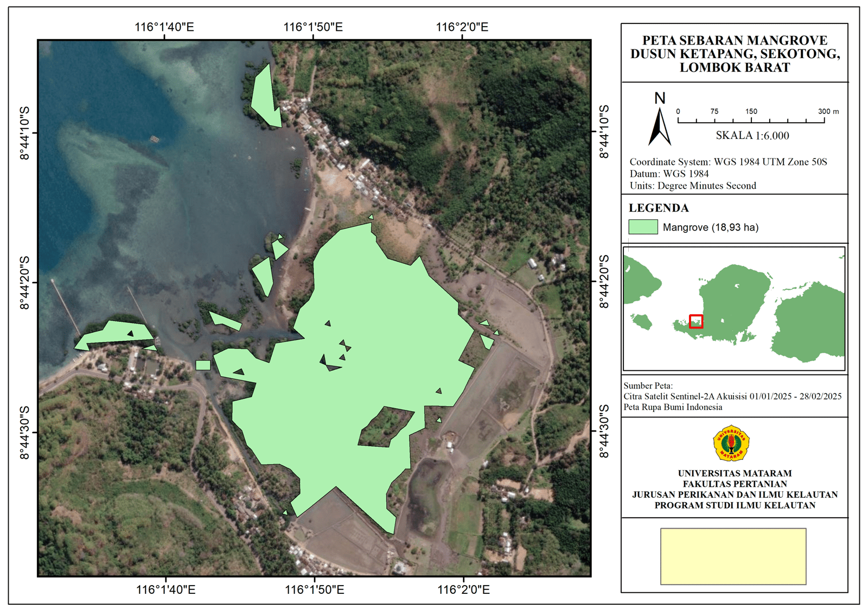This screenshot has height=615, width=868.
Task: Click the scale bar graphic
Action: pyautogui.click(x=751, y=119)
